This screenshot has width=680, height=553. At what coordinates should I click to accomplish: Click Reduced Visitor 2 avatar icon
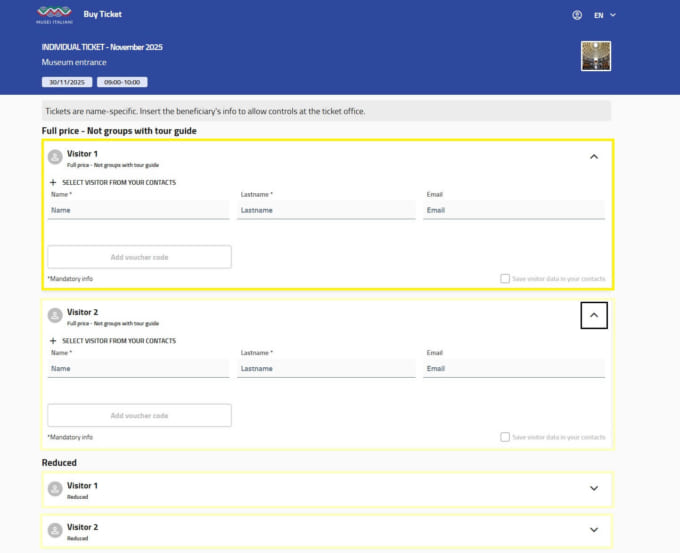[55, 530]
